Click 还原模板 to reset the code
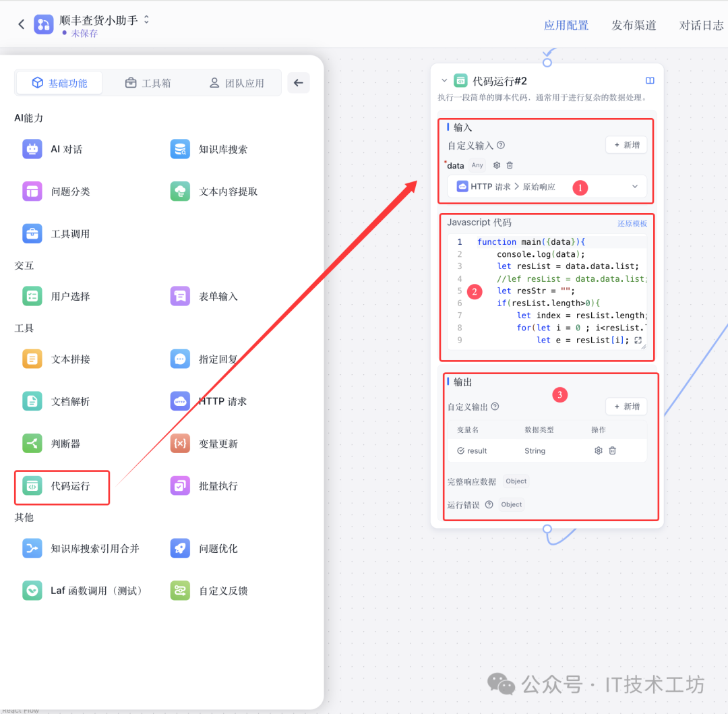The height and width of the screenshot is (714, 728). (632, 222)
